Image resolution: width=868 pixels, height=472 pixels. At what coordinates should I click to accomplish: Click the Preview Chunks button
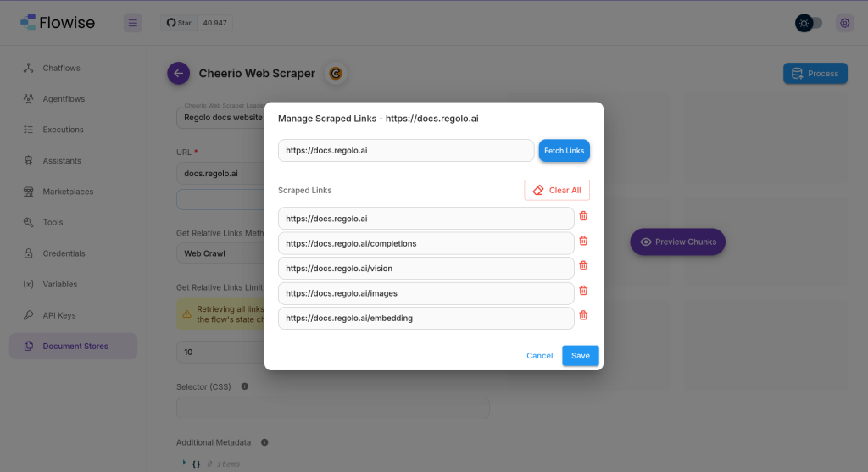pos(677,242)
